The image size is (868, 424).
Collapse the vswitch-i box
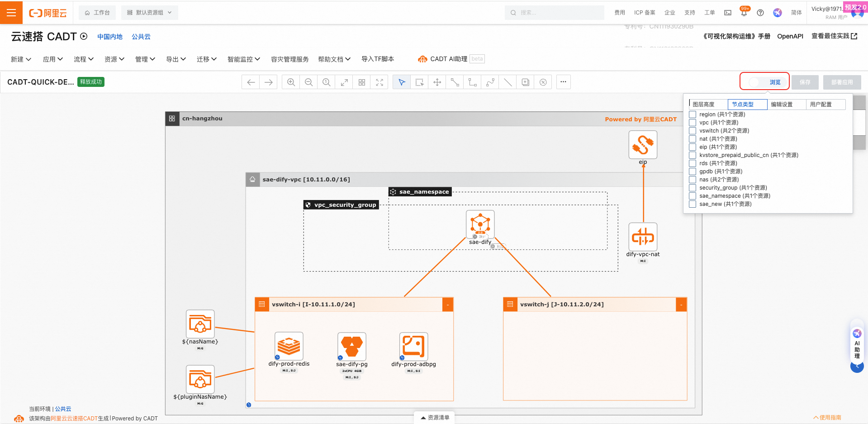click(447, 305)
